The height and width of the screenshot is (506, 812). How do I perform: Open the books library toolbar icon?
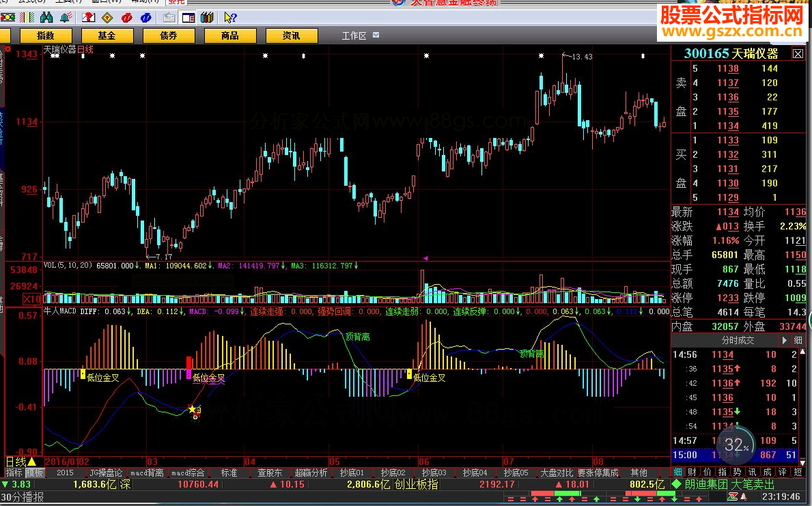pyautogui.click(x=207, y=18)
